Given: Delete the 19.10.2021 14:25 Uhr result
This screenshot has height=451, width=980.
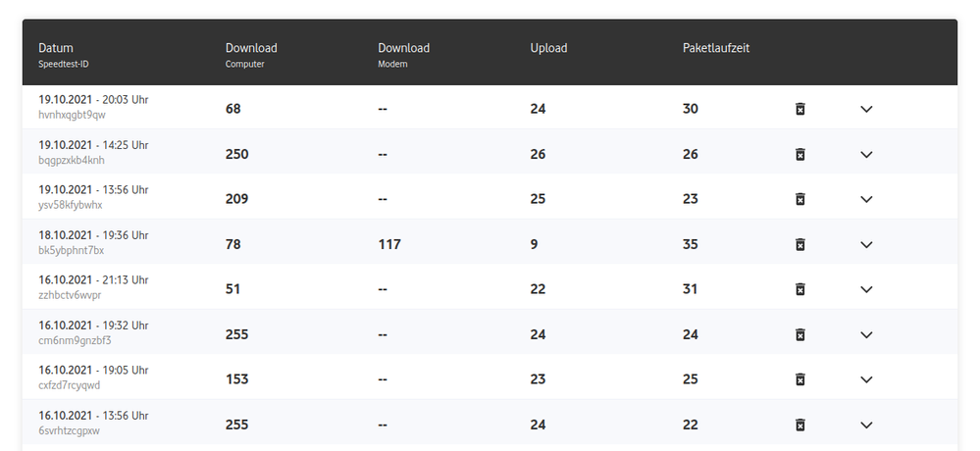Looking at the screenshot, I should tap(800, 154).
